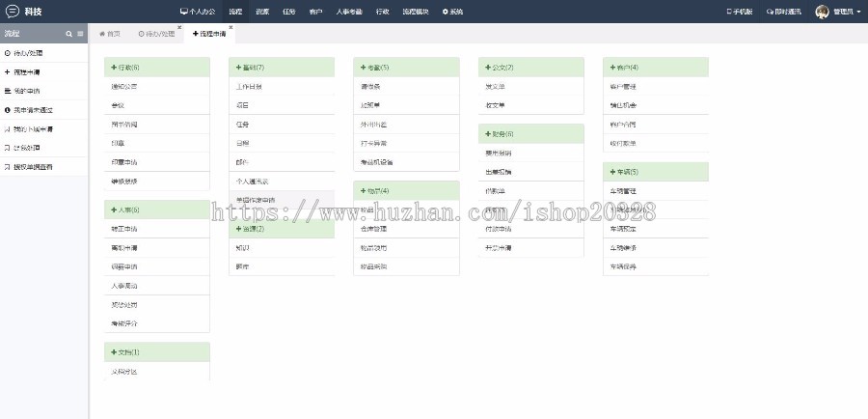Select 行政 in the top navigation bar
Viewport: 868px width, 419px height.
(x=383, y=12)
